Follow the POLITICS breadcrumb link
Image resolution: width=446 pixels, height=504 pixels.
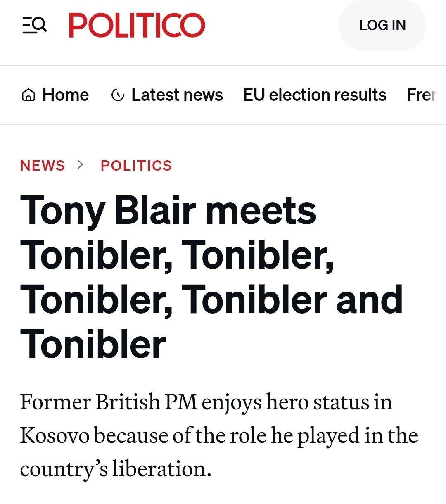[136, 165]
